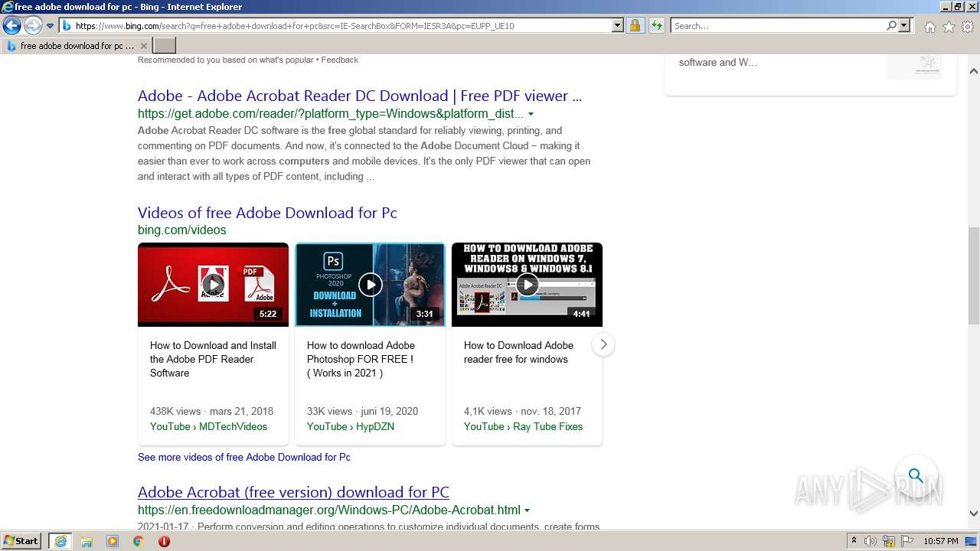Viewport: 980px width, 551px height.
Task: Click the IE forward arrow button
Action: point(33,26)
